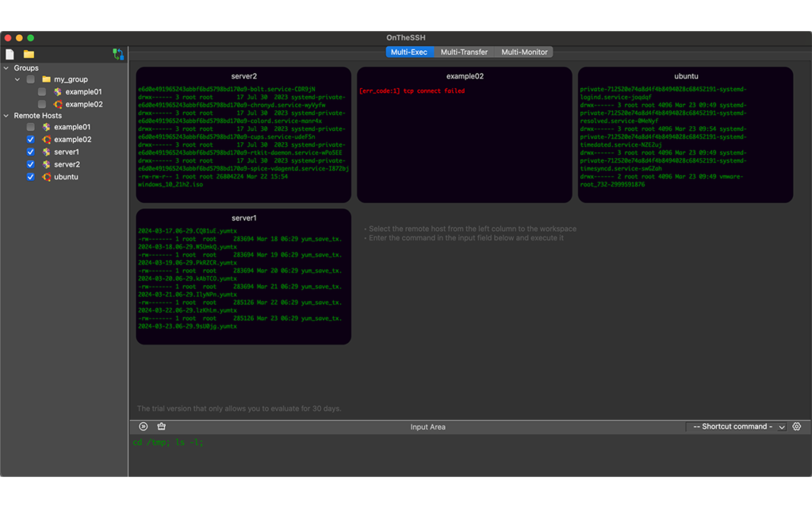Click the yellow new group folder icon
812x508 pixels.
(x=29, y=54)
